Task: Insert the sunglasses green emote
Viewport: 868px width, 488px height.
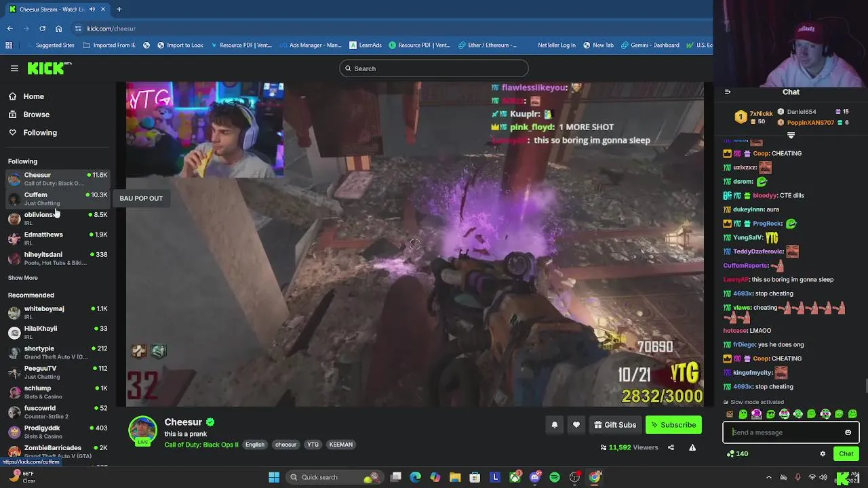Action: coord(770,414)
